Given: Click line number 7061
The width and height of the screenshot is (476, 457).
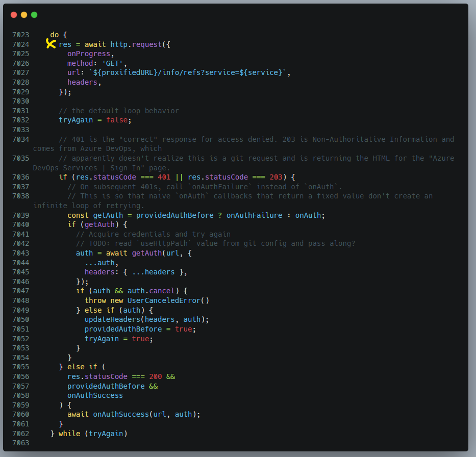Looking at the screenshot, I should click(20, 424).
